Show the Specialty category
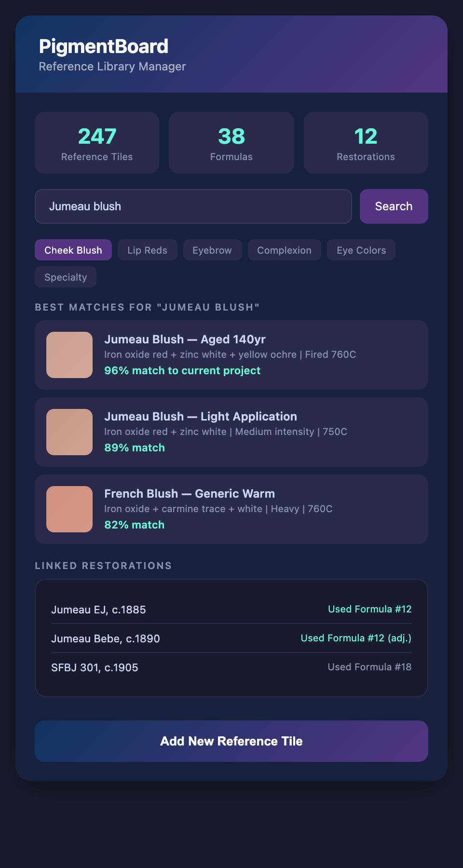Image resolution: width=463 pixels, height=868 pixels. pos(66,277)
